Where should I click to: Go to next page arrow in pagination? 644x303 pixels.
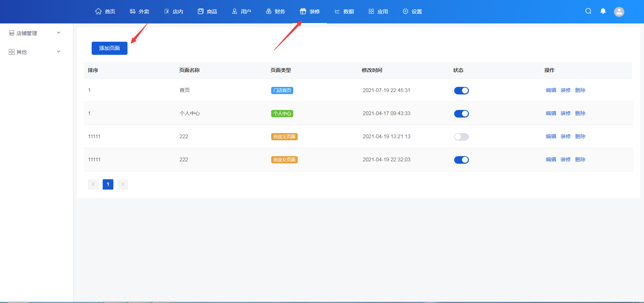pyautogui.click(x=123, y=184)
